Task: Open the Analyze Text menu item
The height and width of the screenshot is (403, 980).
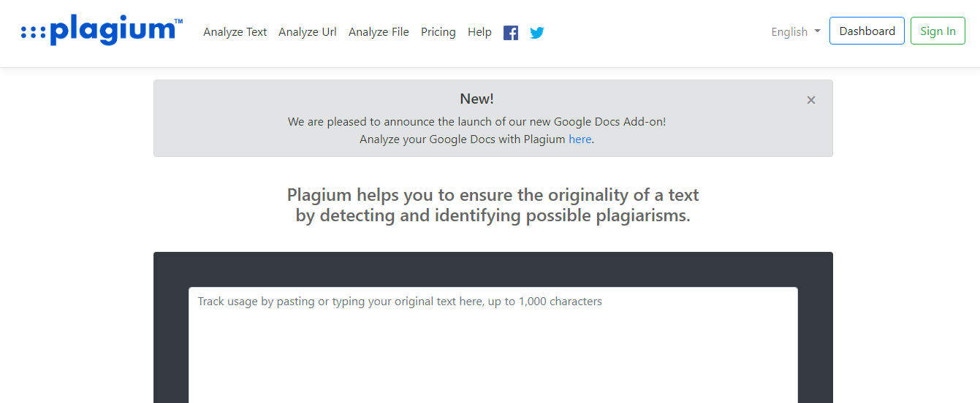Action: (x=235, y=32)
